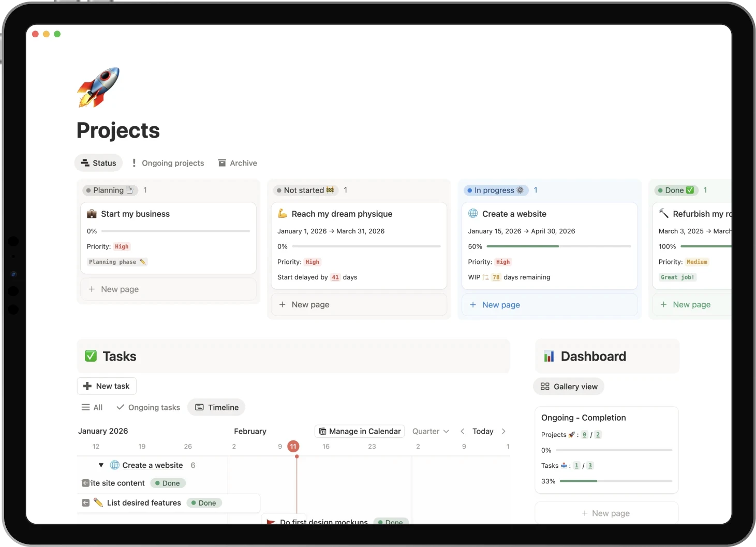Open the Quarter dropdown
The image size is (756, 547).
click(x=431, y=431)
